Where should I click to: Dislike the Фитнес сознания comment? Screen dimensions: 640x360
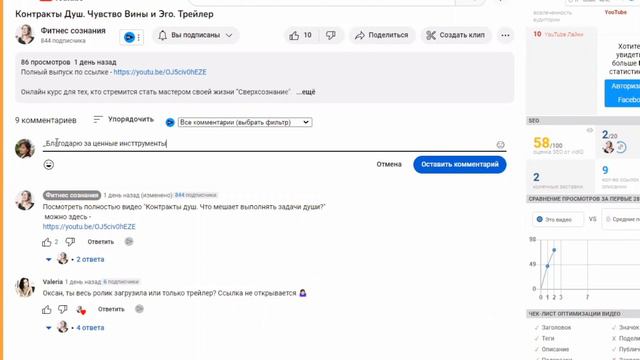(x=70, y=242)
